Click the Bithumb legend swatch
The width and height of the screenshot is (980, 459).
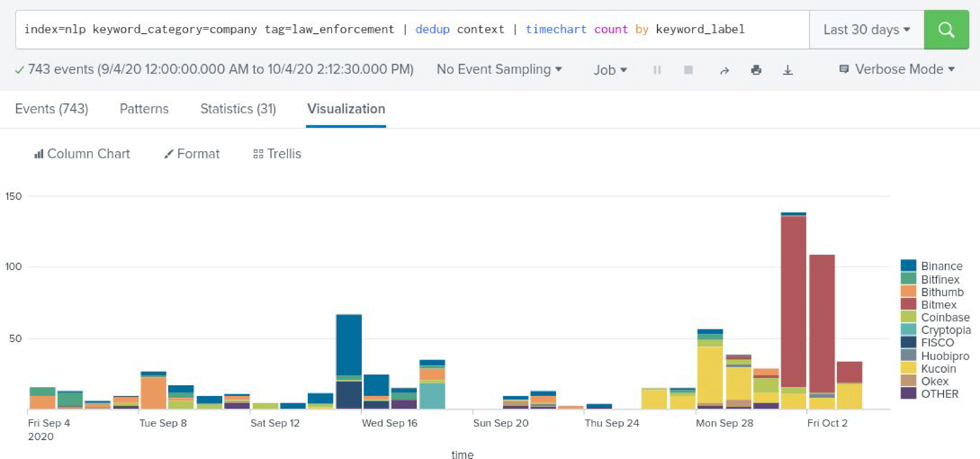coord(908,291)
